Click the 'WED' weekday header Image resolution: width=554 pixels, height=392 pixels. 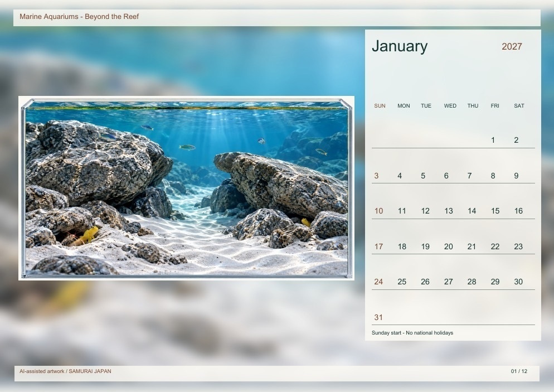[450, 106]
